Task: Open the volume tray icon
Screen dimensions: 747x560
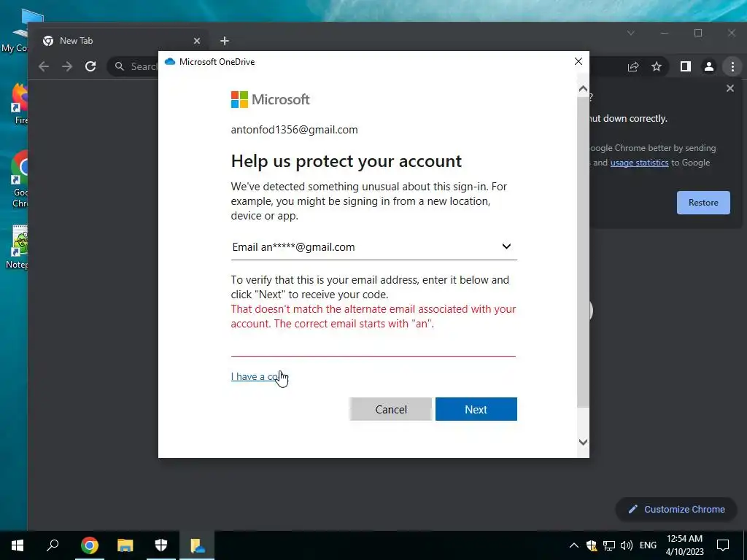Action: coord(627,545)
